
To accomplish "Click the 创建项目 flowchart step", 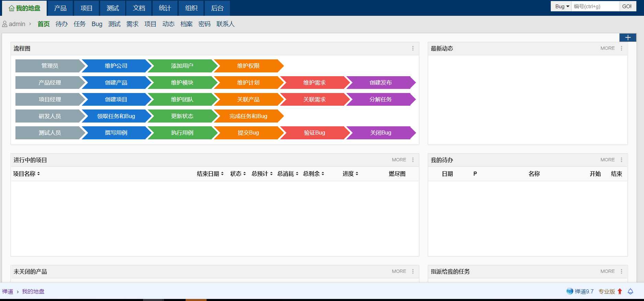I will pyautogui.click(x=116, y=100).
